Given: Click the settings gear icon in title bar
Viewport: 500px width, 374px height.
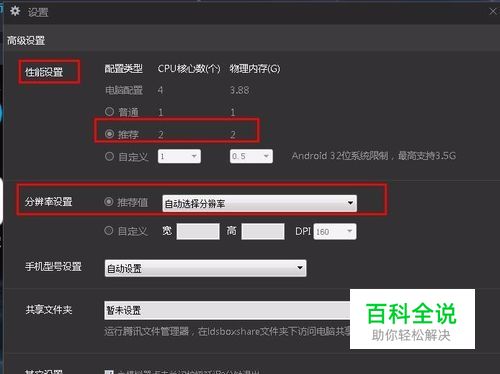Looking at the screenshot, I should pos(15,11).
